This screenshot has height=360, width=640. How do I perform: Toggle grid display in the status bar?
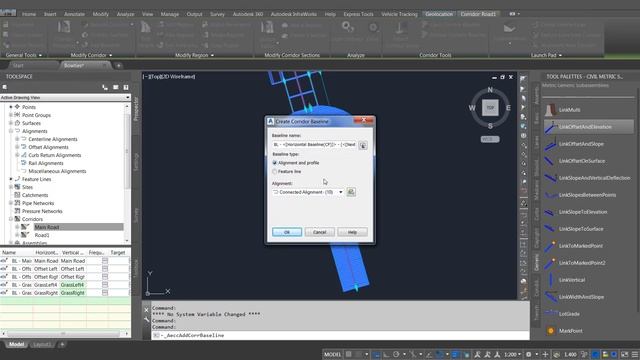349,354
